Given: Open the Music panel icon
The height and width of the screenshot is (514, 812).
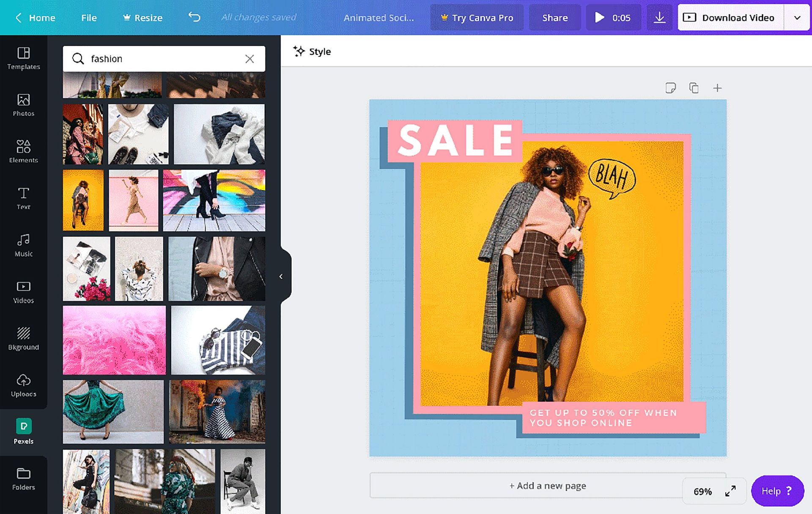Looking at the screenshot, I should [x=24, y=244].
